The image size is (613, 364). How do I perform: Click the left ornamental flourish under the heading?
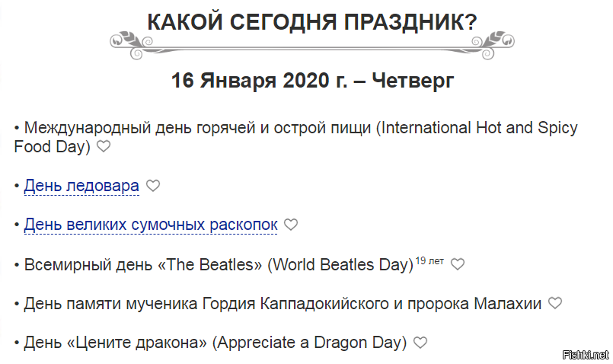pos(132,45)
